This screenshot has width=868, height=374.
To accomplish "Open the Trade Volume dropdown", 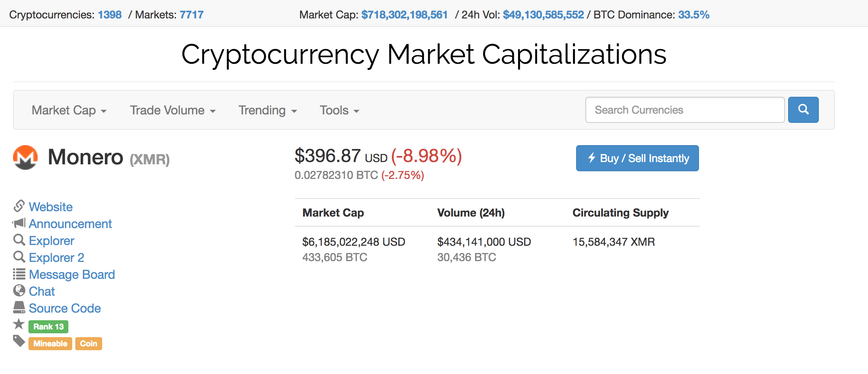I will [x=173, y=110].
